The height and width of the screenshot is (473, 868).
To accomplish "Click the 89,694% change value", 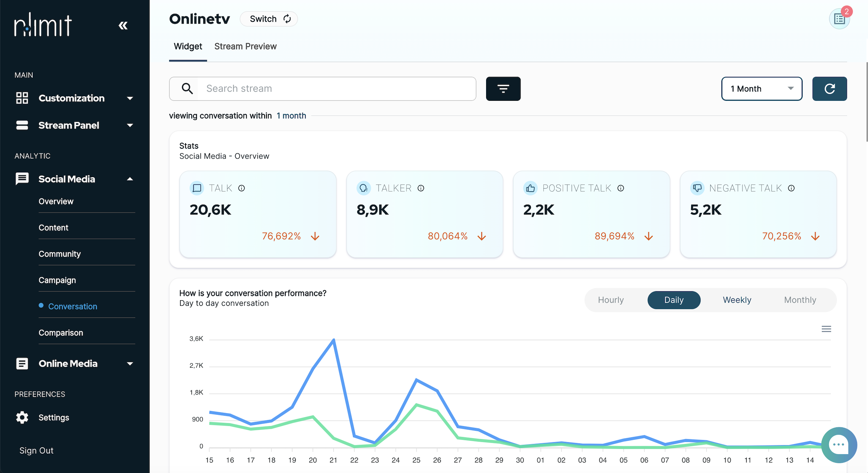I will [614, 236].
